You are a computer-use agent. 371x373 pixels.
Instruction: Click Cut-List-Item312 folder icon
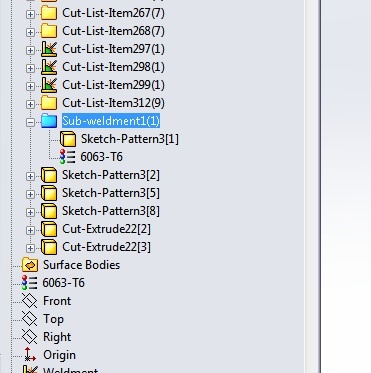coord(49,103)
